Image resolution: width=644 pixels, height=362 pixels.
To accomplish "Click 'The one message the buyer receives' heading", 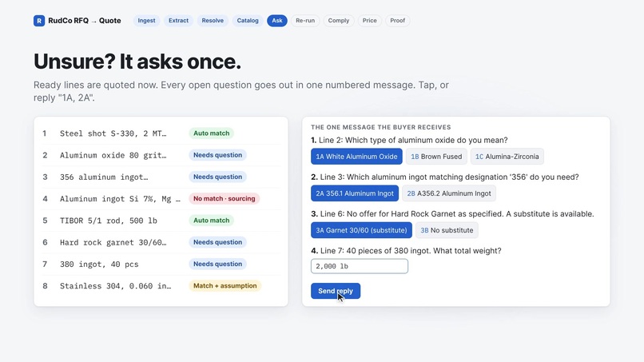I will pyautogui.click(x=381, y=127).
